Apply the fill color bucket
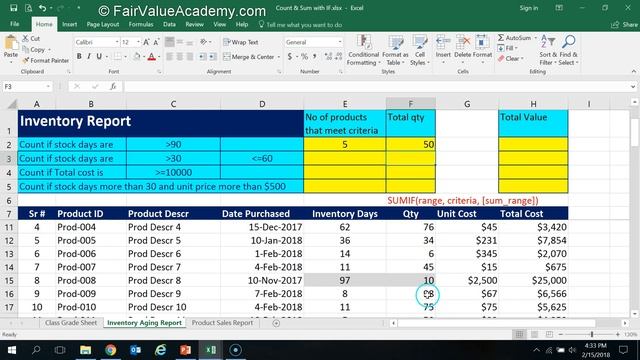The width and height of the screenshot is (640, 360). click(x=137, y=56)
